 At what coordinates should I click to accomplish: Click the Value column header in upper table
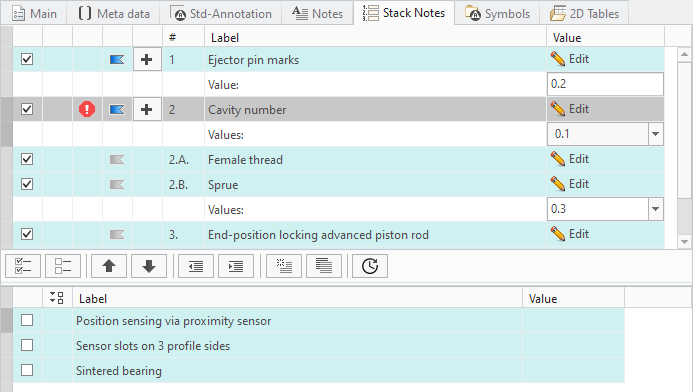point(605,38)
